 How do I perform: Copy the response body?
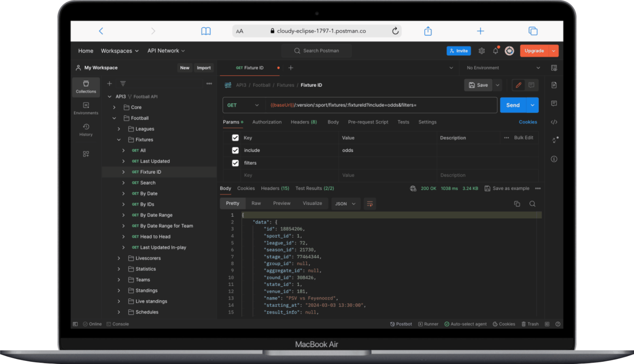[517, 204]
